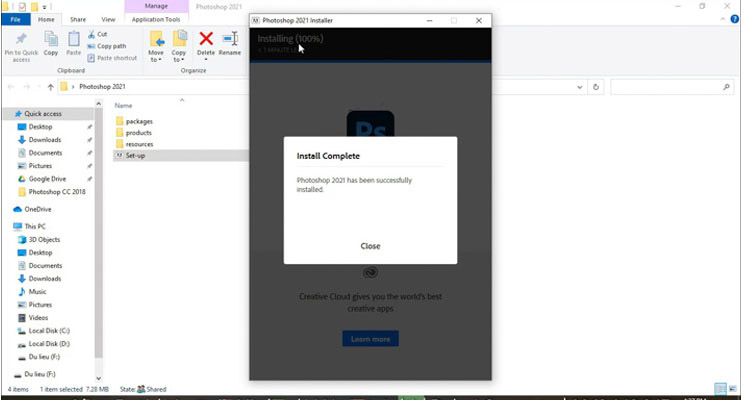Open Downloads under This PC
This screenshot has width=750, height=400.
tap(44, 278)
